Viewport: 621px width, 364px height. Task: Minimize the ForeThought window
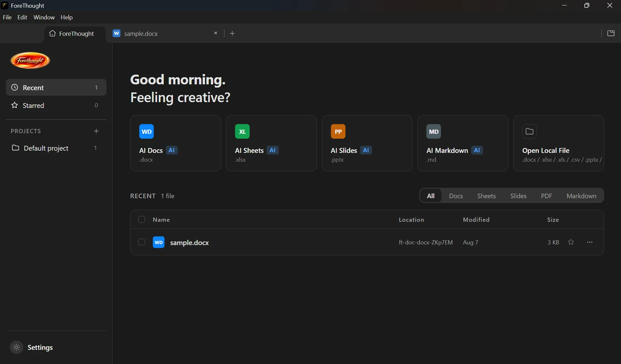tap(564, 5)
